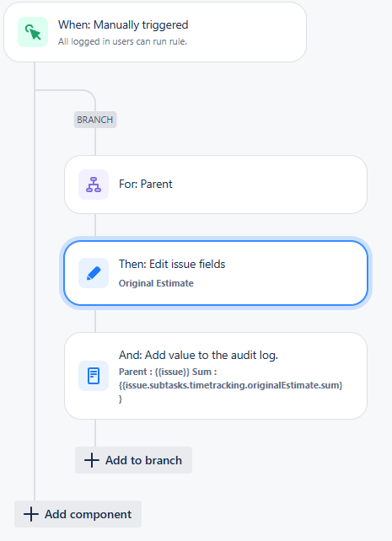The width and height of the screenshot is (392, 541).
Task: Click the audit log smart value text
Action: [230, 385]
